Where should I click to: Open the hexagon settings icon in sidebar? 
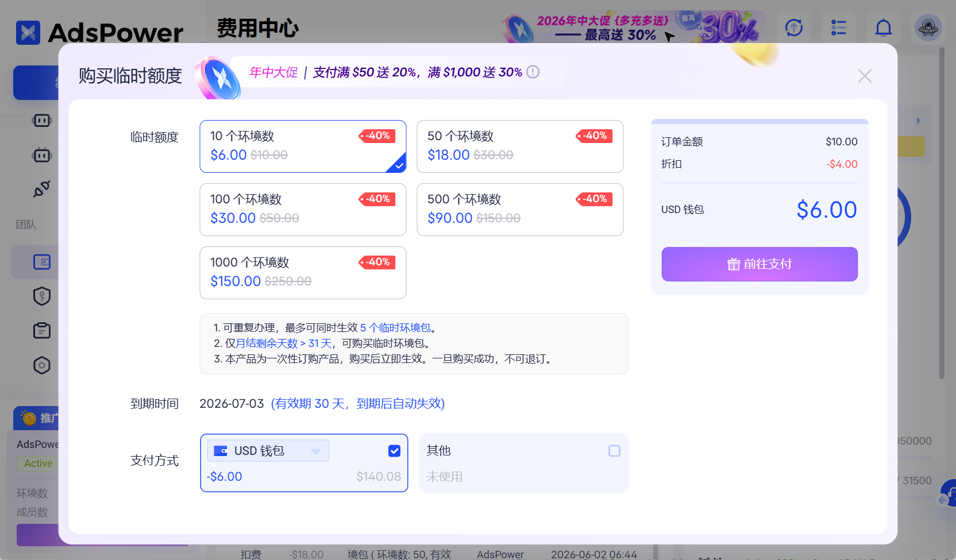tap(42, 365)
